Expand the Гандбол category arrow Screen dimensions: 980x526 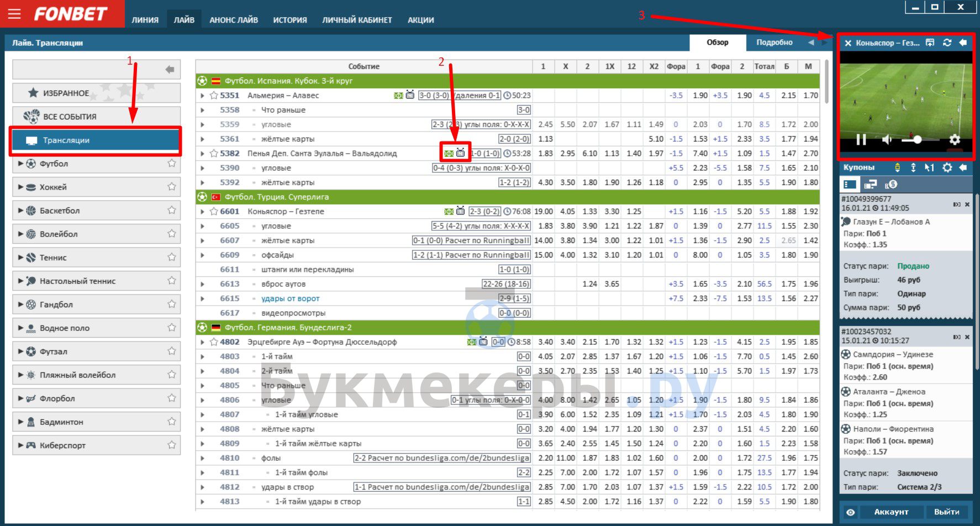point(21,304)
